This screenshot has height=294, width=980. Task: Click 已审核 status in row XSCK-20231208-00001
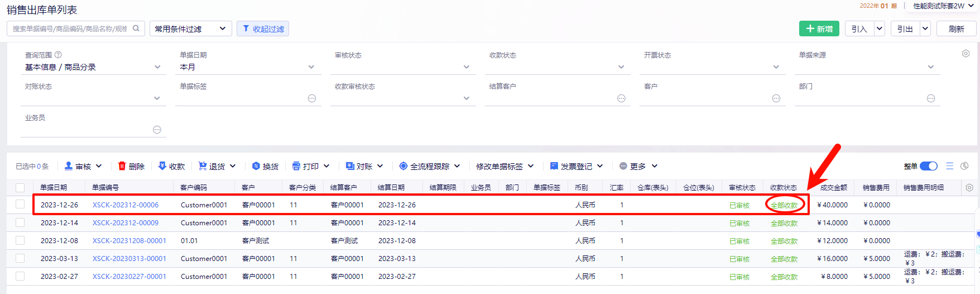(x=739, y=241)
